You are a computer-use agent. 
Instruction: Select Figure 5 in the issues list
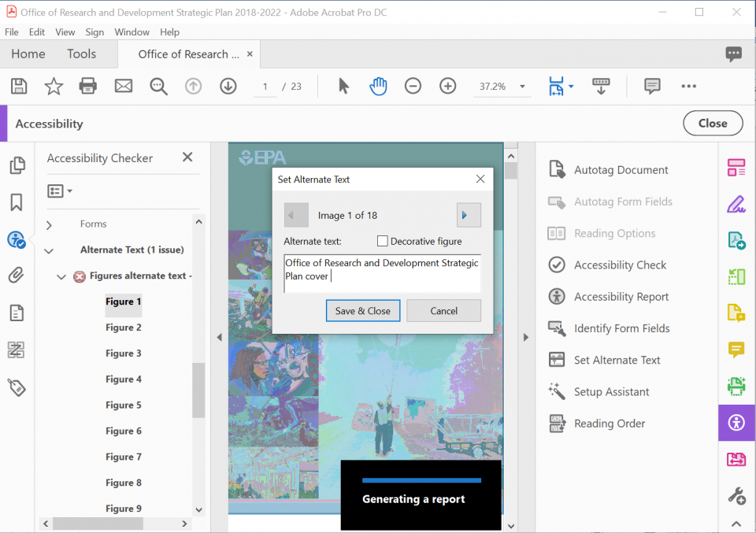pos(123,405)
